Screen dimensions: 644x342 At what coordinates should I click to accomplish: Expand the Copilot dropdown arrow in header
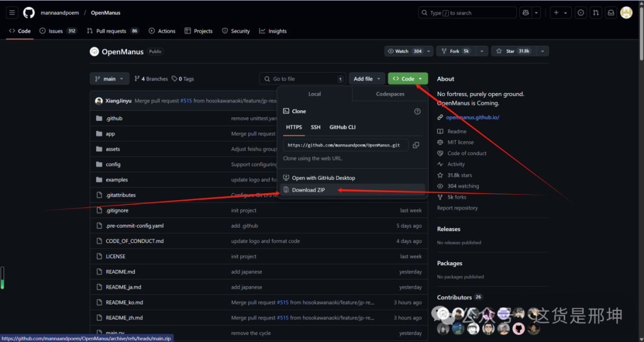536,13
